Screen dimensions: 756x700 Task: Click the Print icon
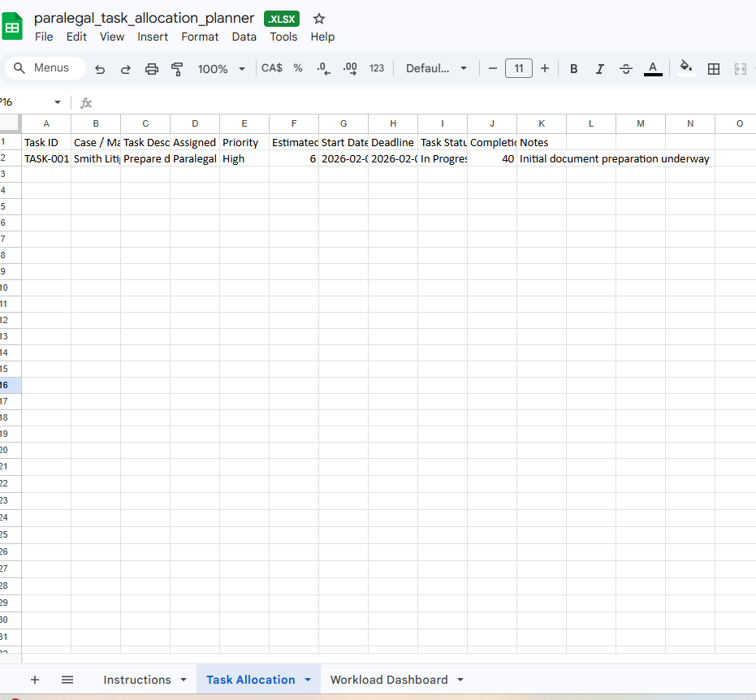pos(151,68)
